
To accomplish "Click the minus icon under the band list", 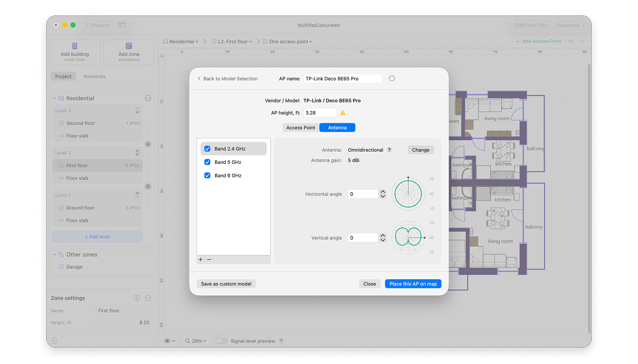I will (x=209, y=260).
